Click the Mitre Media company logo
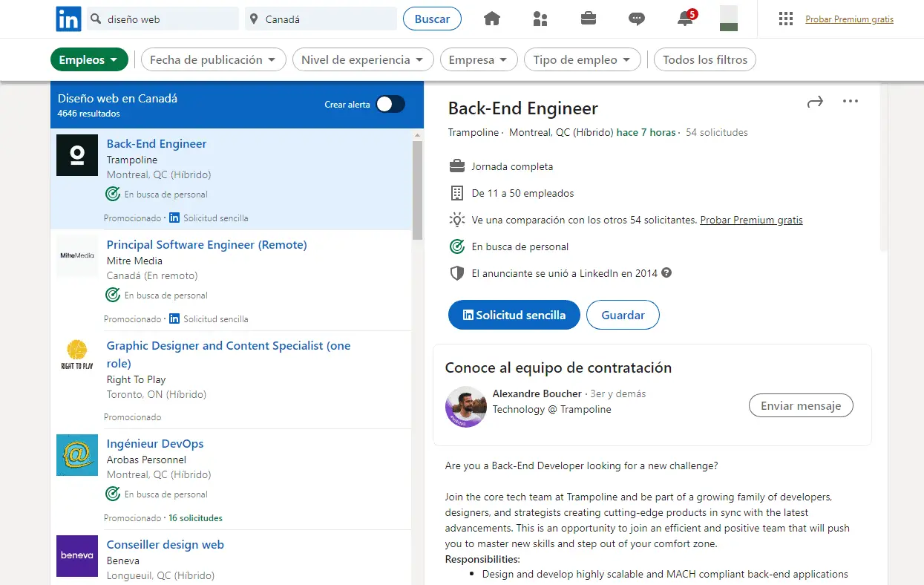Viewport: 924px width, 585px height. (x=77, y=256)
